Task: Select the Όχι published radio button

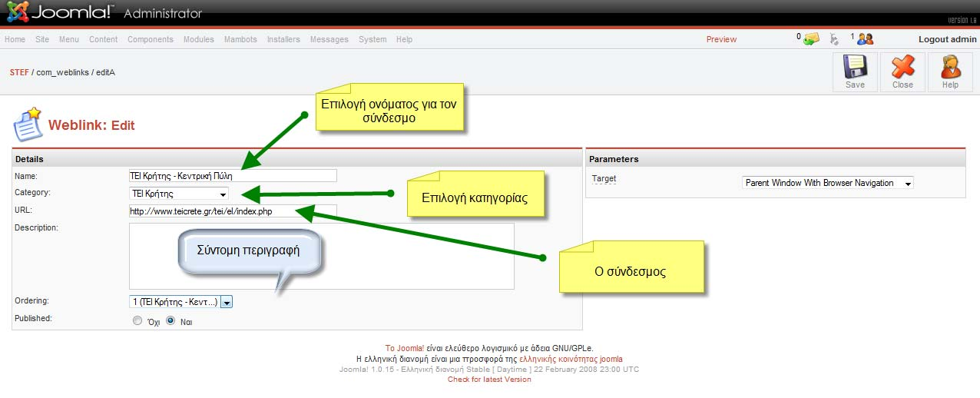Action: (x=137, y=321)
